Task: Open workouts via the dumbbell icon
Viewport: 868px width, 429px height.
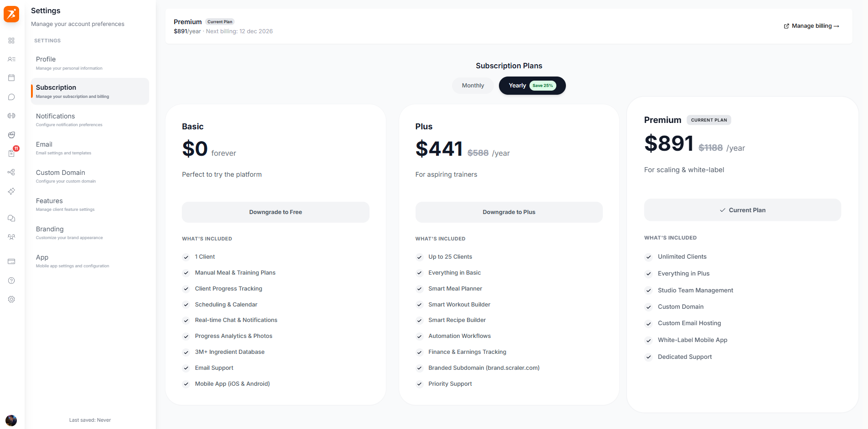Action: click(11, 116)
